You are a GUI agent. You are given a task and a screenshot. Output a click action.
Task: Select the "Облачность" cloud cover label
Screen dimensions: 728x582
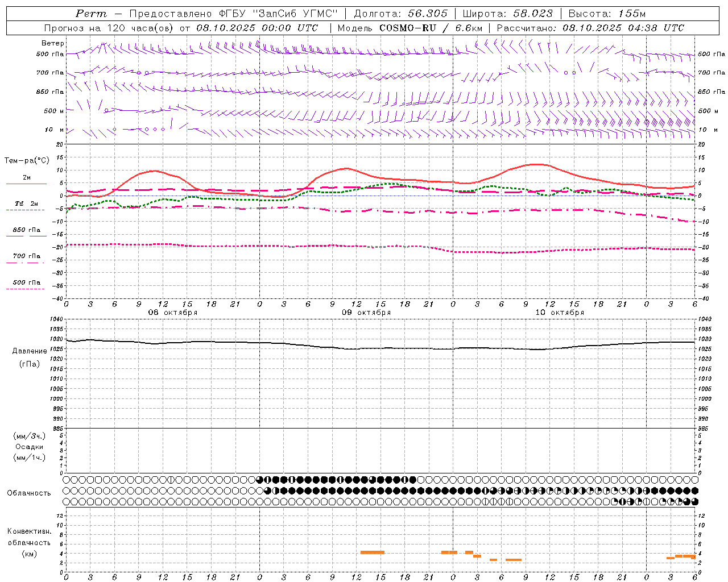[29, 493]
